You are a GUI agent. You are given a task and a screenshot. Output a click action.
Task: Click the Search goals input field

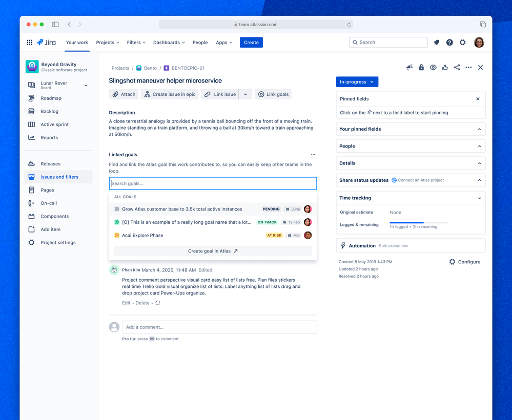212,183
